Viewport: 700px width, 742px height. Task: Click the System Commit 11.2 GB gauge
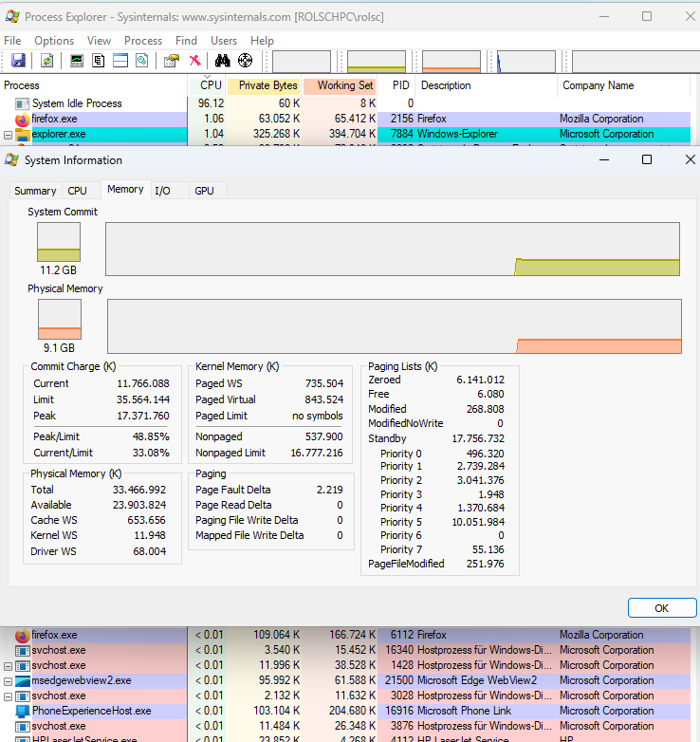[59, 242]
